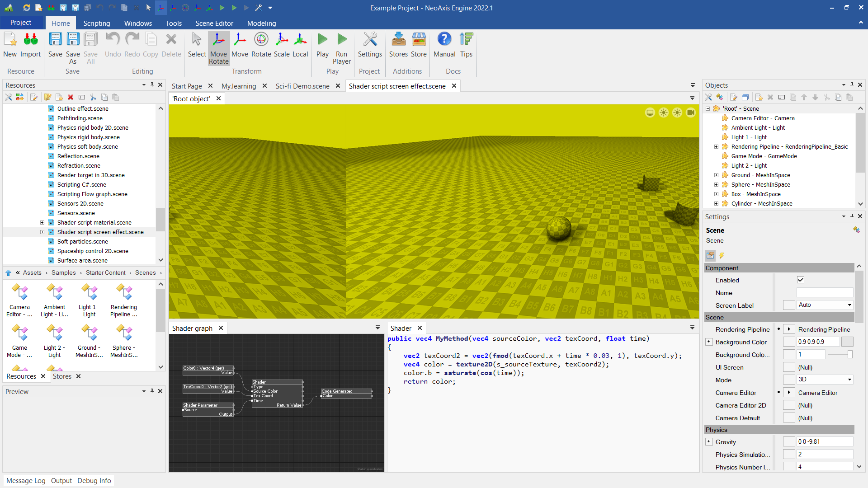868x488 pixels.
Task: Open project Settings from ribbon
Action: 369,45
